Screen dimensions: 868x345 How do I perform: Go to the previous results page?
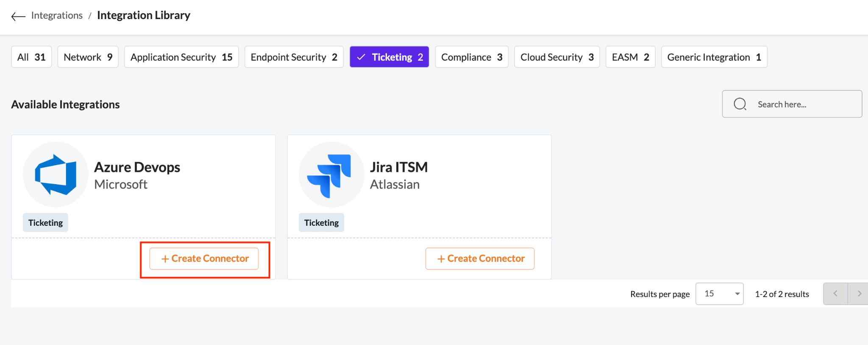click(x=835, y=294)
